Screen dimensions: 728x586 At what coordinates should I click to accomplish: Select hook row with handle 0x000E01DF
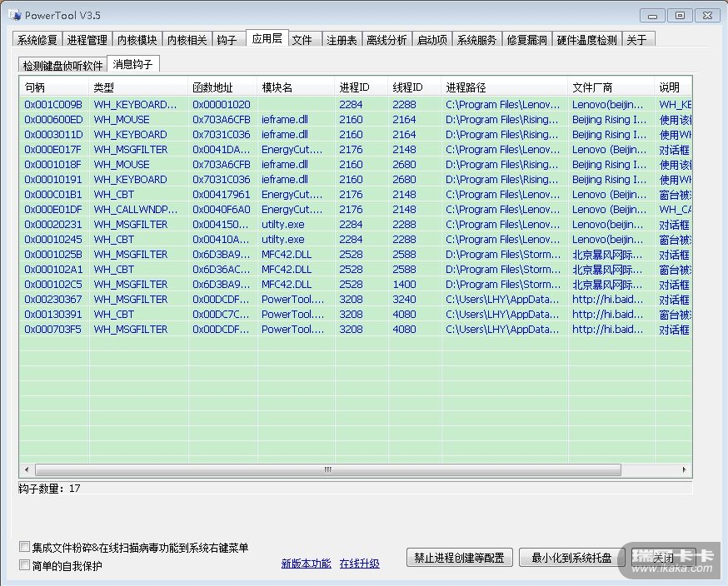click(x=356, y=209)
